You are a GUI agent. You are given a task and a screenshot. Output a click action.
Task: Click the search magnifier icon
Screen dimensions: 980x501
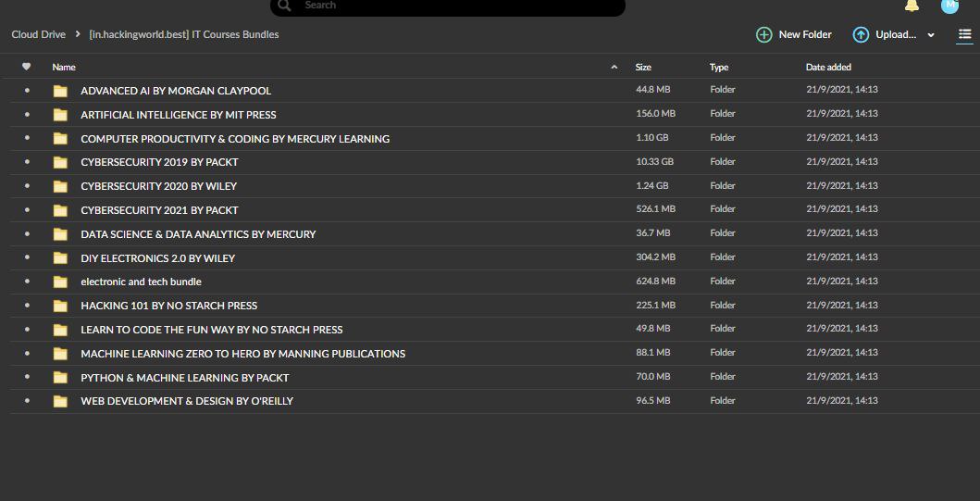284,6
